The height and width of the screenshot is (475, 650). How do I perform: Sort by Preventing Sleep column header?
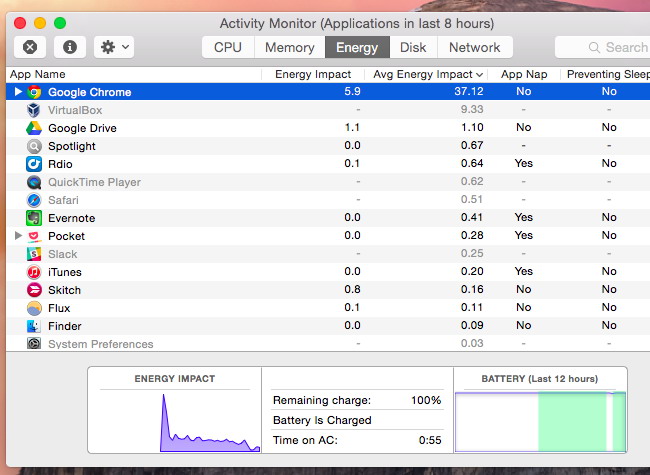pyautogui.click(x=606, y=74)
